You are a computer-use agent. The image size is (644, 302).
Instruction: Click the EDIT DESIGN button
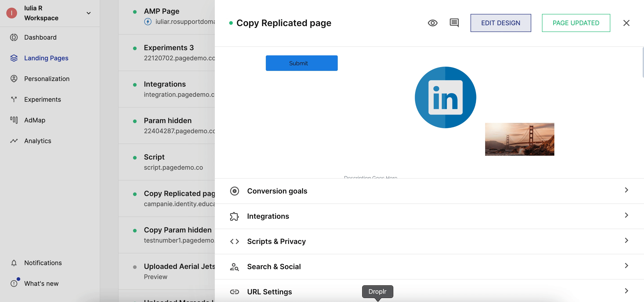(500, 23)
